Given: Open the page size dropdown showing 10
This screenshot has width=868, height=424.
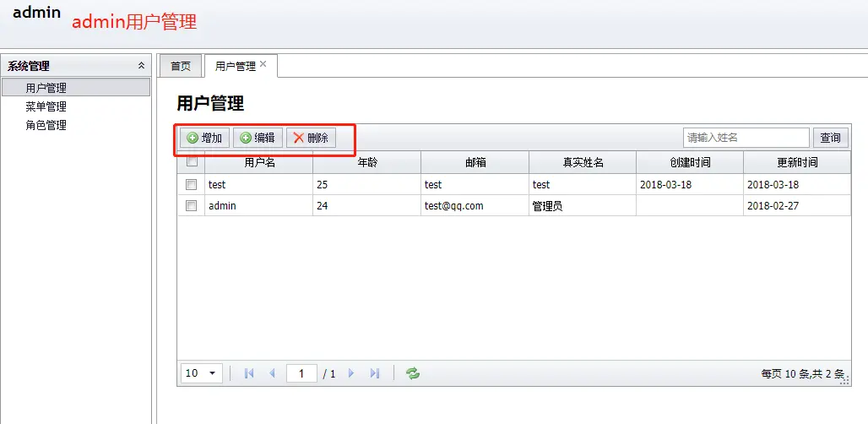Looking at the screenshot, I should (x=202, y=373).
